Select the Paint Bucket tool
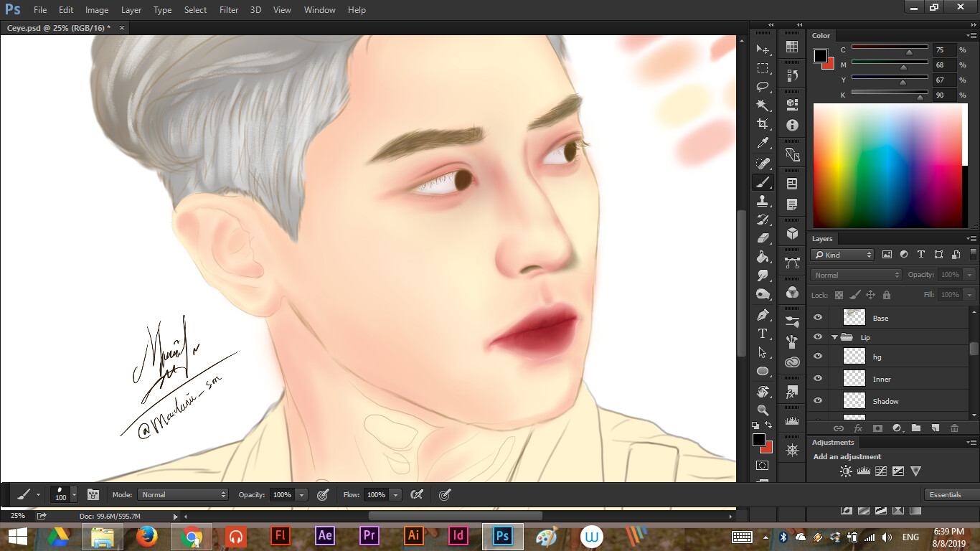980x551 pixels. (763, 257)
